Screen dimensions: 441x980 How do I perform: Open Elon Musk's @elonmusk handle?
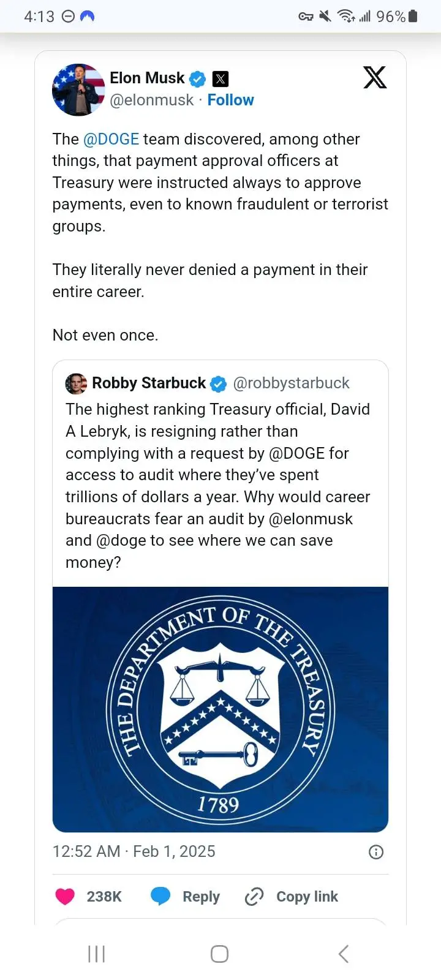tap(151, 100)
